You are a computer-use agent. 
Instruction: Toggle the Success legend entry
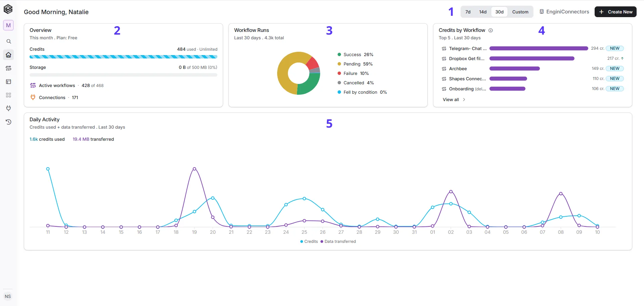(x=355, y=54)
